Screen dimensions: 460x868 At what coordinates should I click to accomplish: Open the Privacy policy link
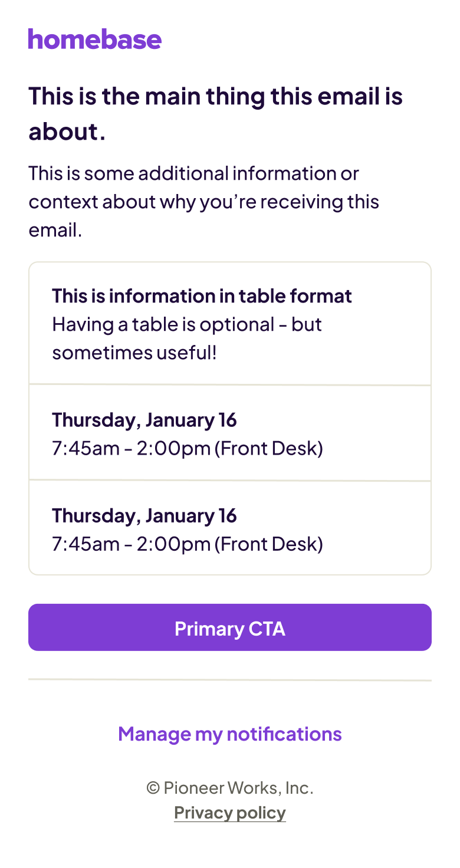point(230,813)
